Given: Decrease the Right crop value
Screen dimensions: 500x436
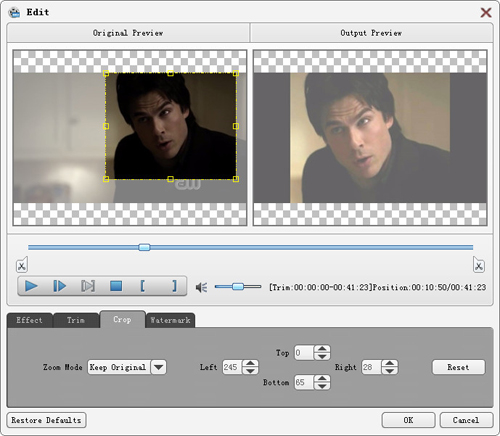Looking at the screenshot, I should pyautogui.click(x=390, y=371).
